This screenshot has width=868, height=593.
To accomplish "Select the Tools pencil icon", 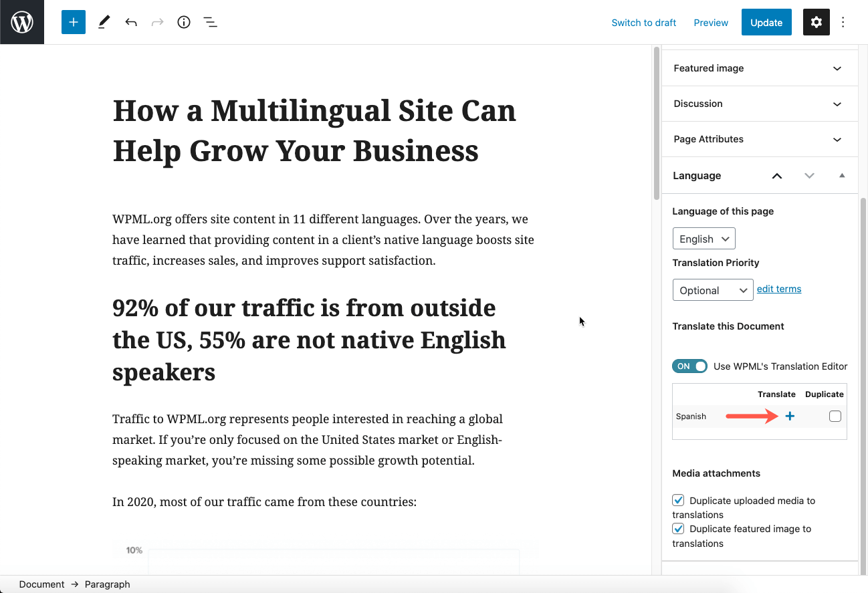I will pyautogui.click(x=104, y=22).
